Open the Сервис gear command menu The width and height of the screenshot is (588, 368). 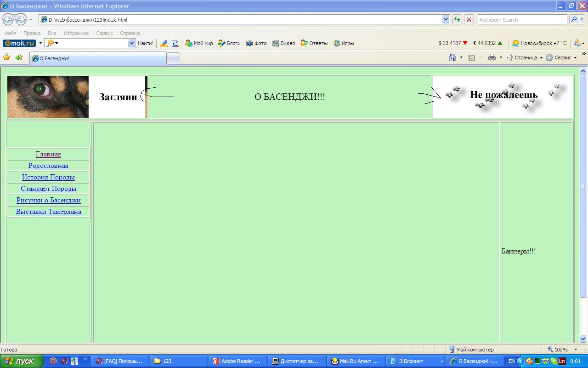561,57
